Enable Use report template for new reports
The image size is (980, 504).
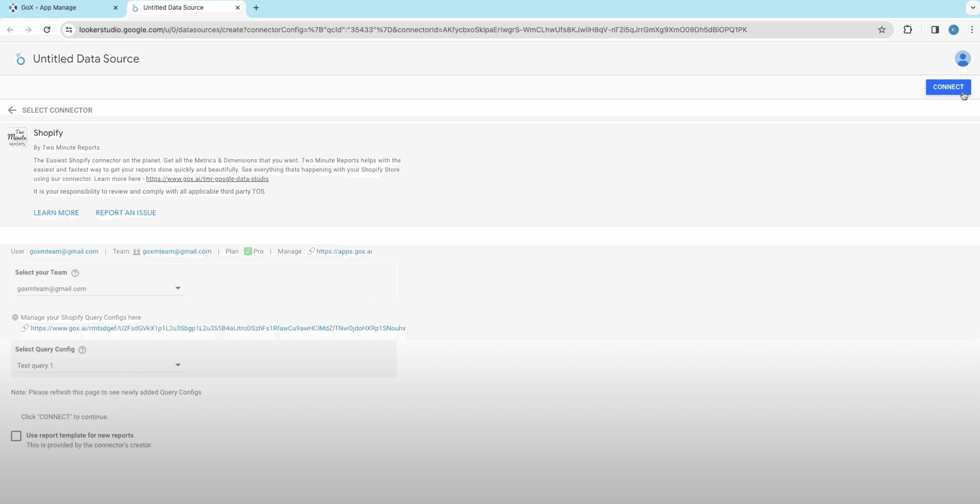(x=16, y=436)
